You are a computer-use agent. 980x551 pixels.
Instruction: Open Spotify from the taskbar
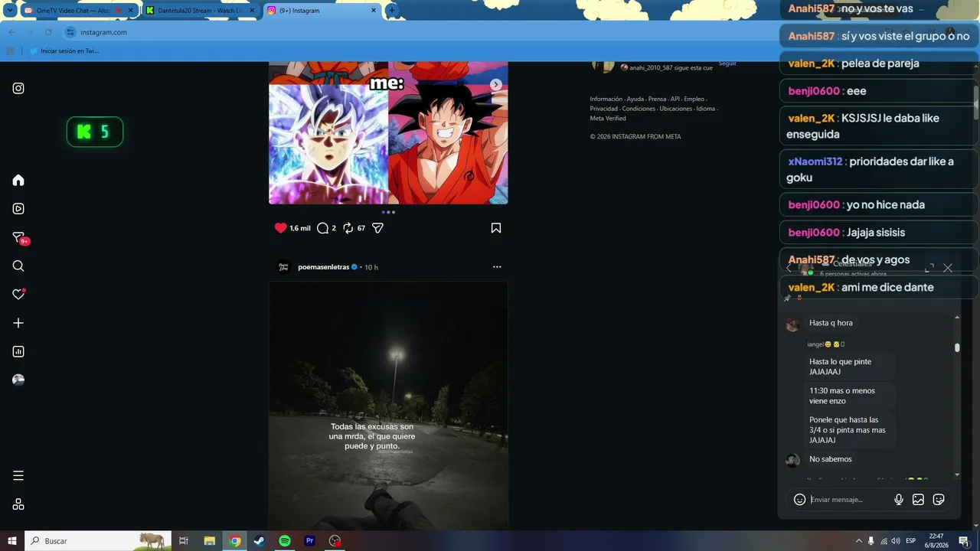point(285,541)
